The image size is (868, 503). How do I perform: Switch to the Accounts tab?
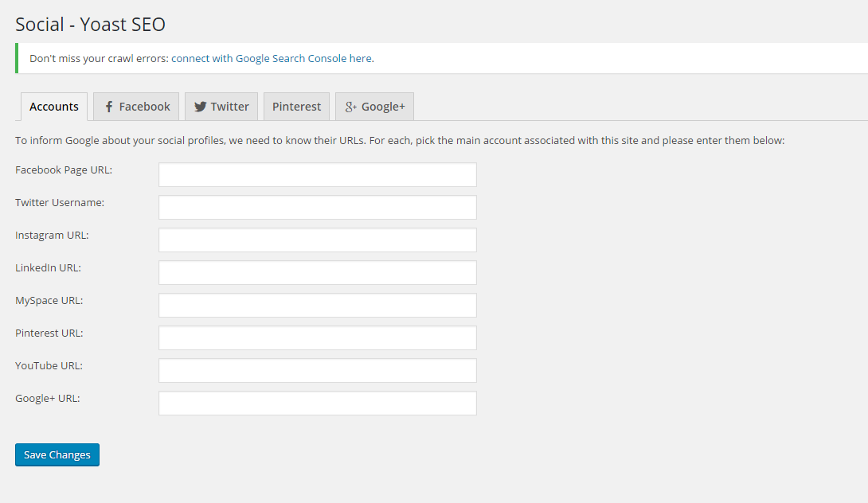[53, 106]
